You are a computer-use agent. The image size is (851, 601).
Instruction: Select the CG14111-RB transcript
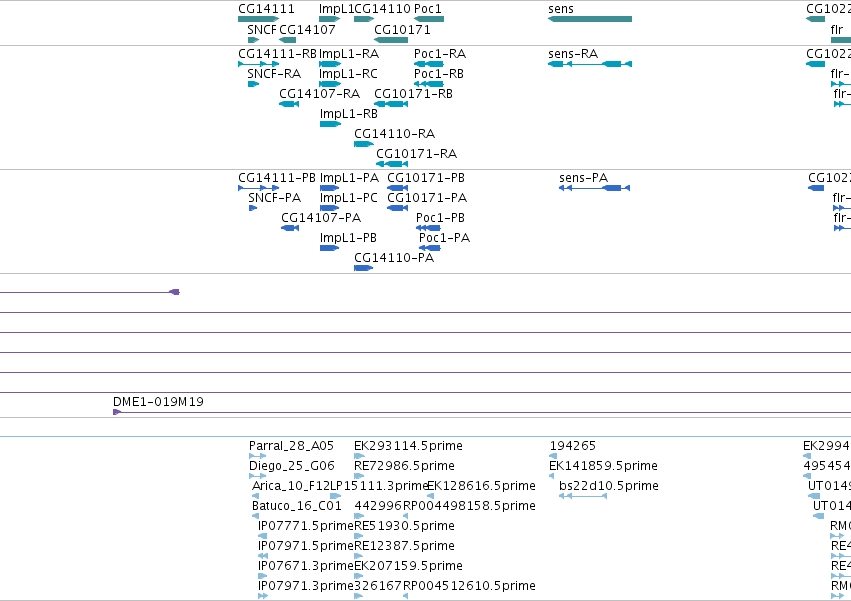pyautogui.click(x=258, y=64)
